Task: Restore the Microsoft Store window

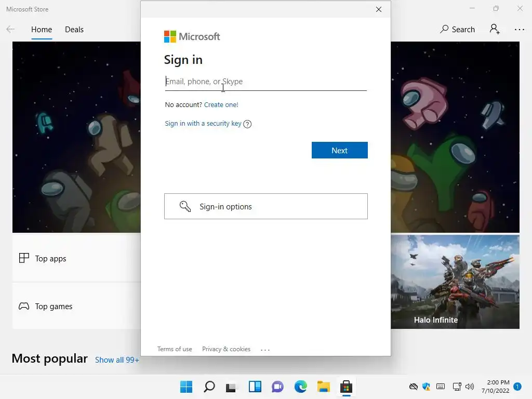Action: tap(496, 8)
